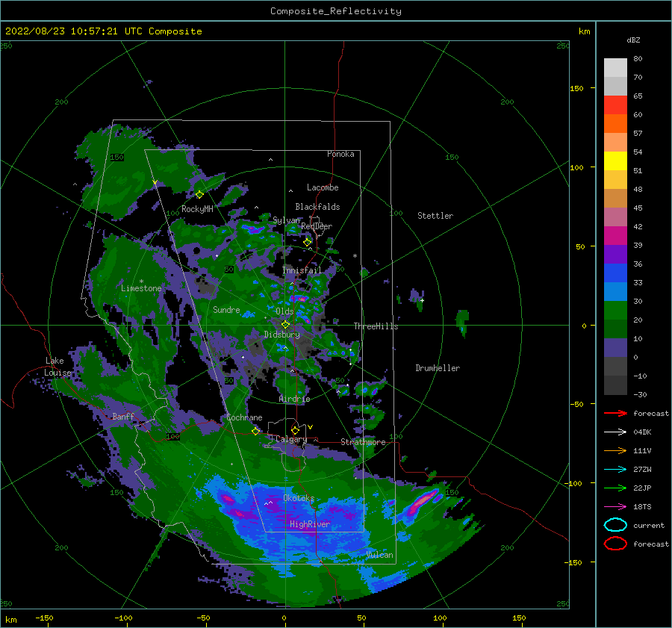The image size is (672, 628).
Task: Click the red 'forecast' ellipse icon
Action: (x=615, y=544)
